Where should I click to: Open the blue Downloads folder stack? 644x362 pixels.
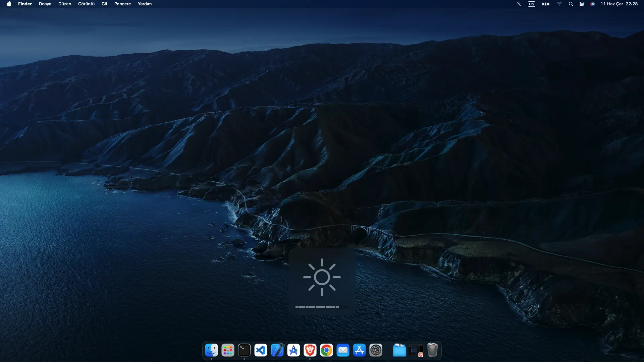pos(399,350)
